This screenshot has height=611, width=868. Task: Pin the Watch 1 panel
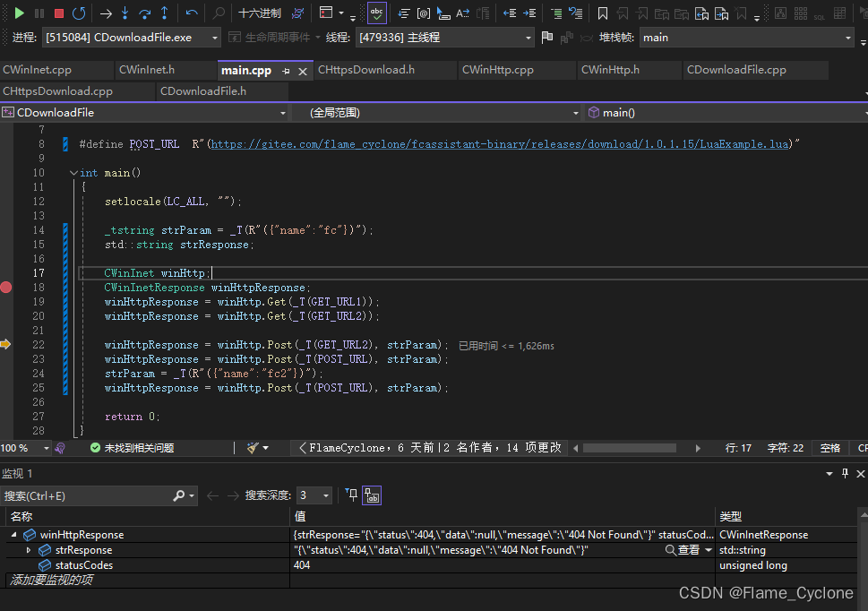coord(844,473)
